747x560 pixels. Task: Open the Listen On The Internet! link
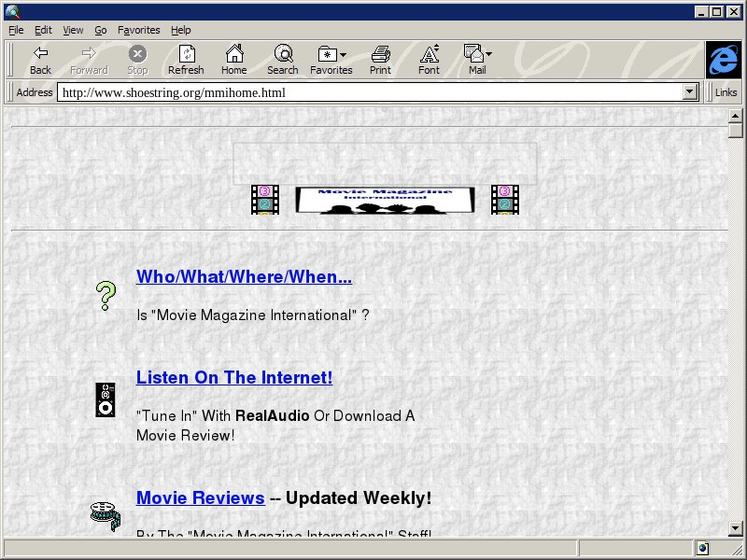click(233, 378)
